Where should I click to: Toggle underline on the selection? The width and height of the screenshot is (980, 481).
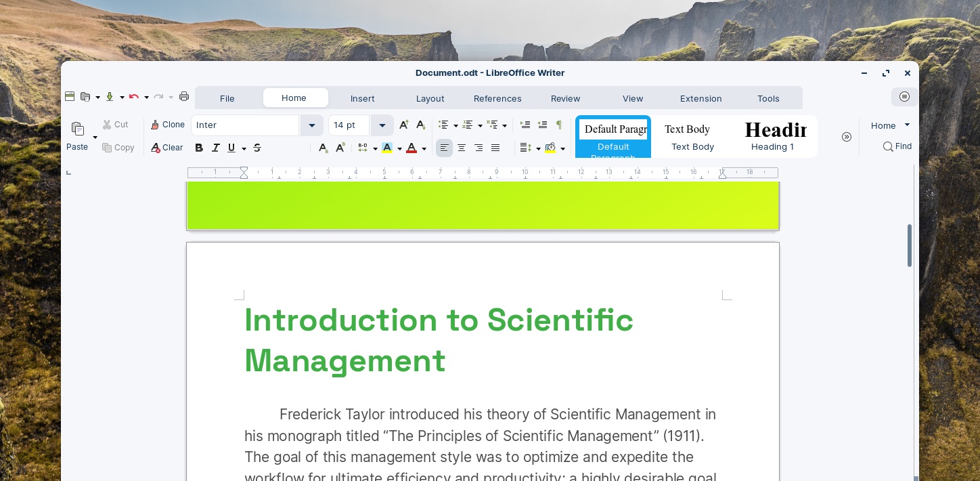click(231, 148)
